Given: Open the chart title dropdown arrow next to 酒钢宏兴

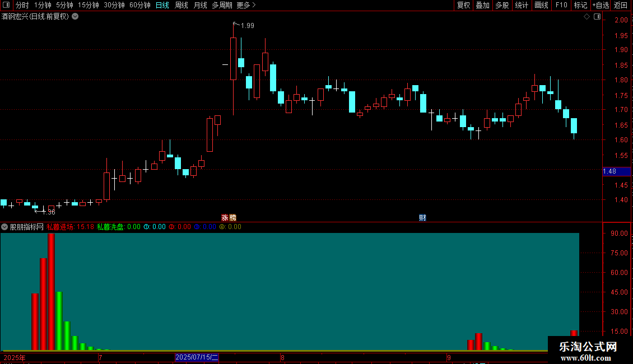Looking at the screenshot, I should [75, 17].
